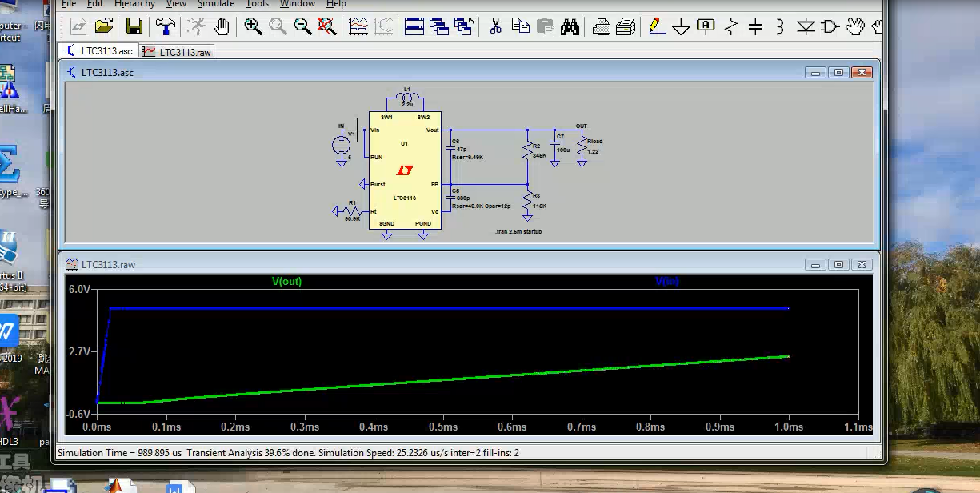Screen dimensions: 980x493
Task: Select the LTC3113 chip label in schematic
Action: (x=405, y=198)
